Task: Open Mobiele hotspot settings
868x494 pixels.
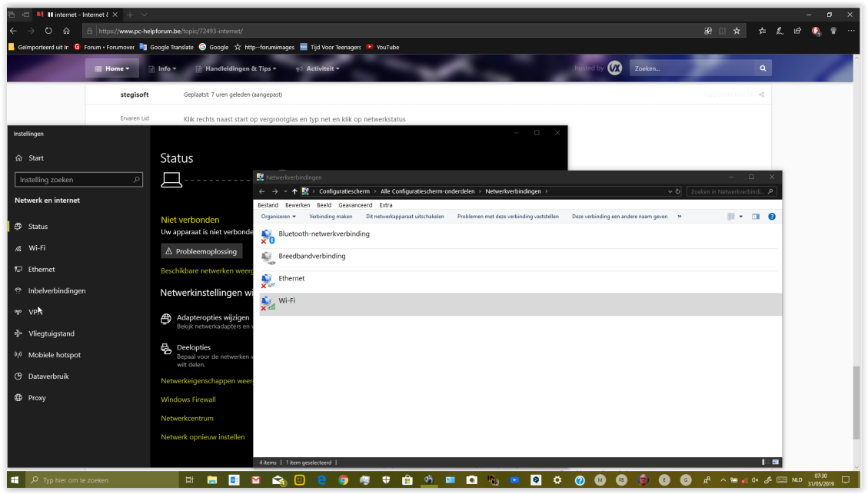Action: pos(55,355)
